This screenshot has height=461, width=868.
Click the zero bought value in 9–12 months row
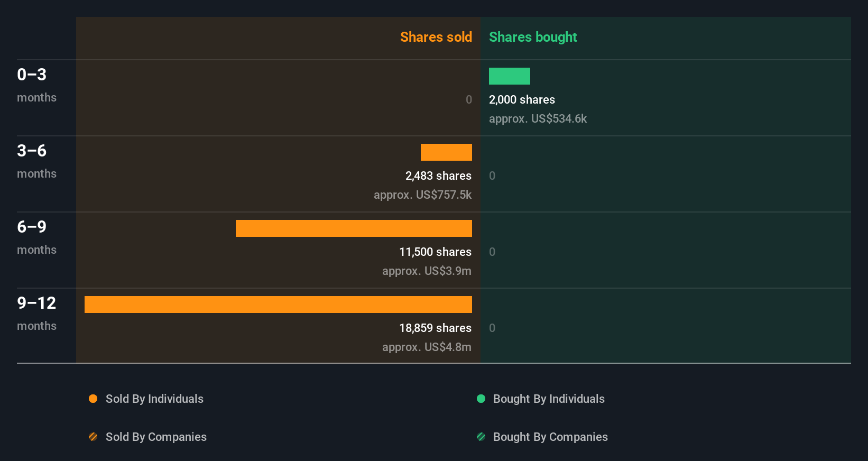(x=492, y=328)
